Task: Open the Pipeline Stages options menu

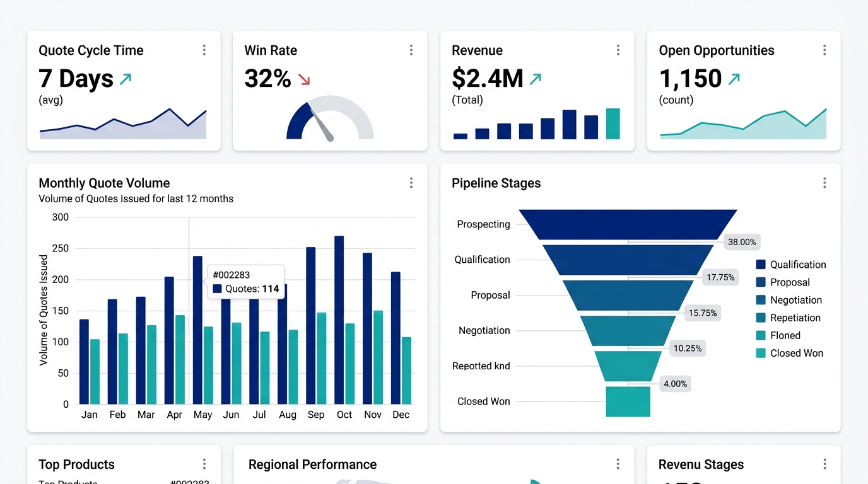Action: [x=824, y=183]
